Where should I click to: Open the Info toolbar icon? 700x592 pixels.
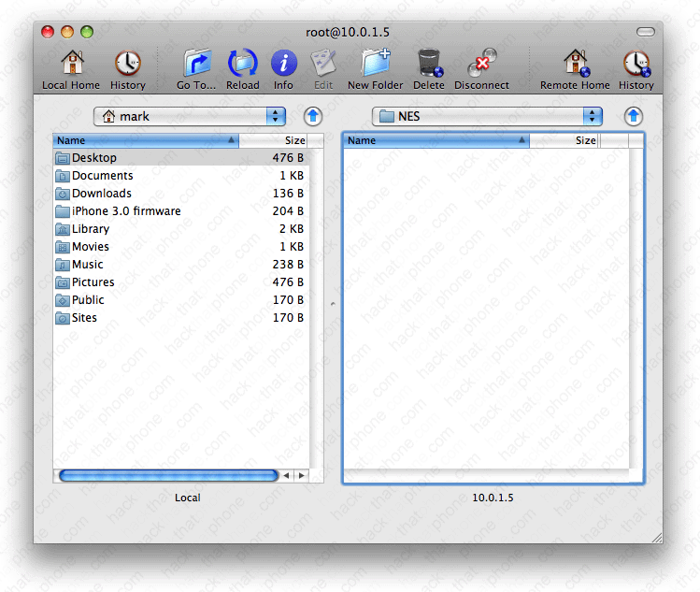(x=283, y=64)
